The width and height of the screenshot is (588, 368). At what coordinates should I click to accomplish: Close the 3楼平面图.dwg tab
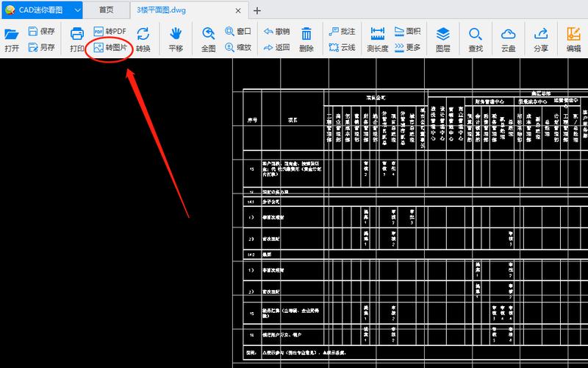click(x=238, y=10)
